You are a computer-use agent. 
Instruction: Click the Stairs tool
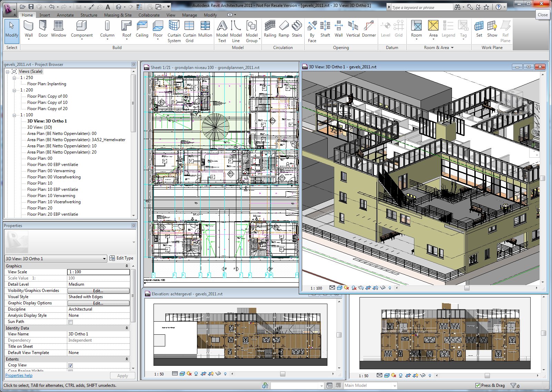coord(297,29)
